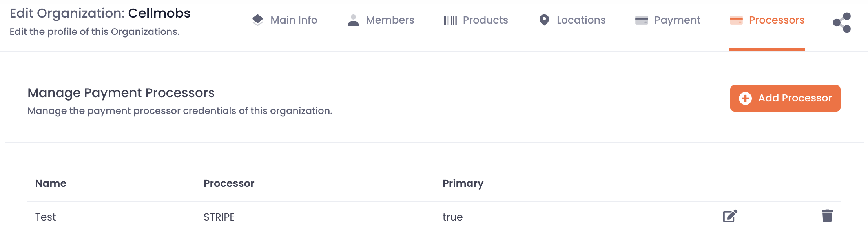Click the person icon beside Members
This screenshot has width=868, height=246.
(353, 20)
